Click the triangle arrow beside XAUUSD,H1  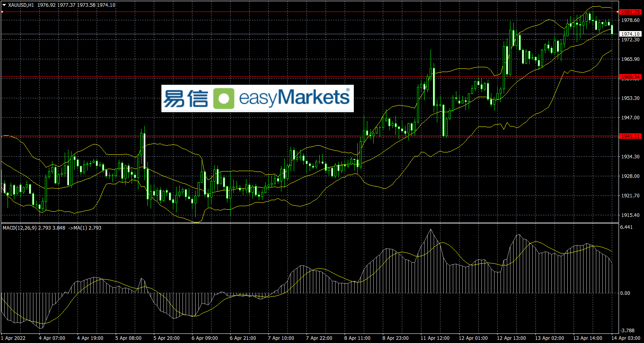click(4, 5)
